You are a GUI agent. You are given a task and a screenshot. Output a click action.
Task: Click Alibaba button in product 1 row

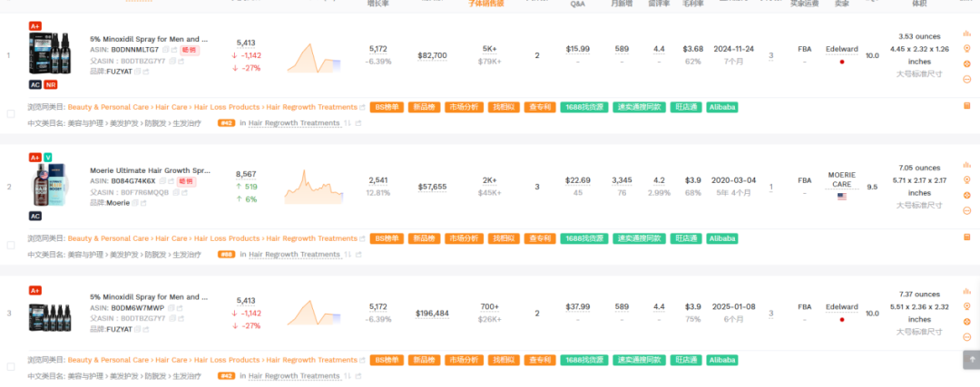pyautogui.click(x=722, y=107)
